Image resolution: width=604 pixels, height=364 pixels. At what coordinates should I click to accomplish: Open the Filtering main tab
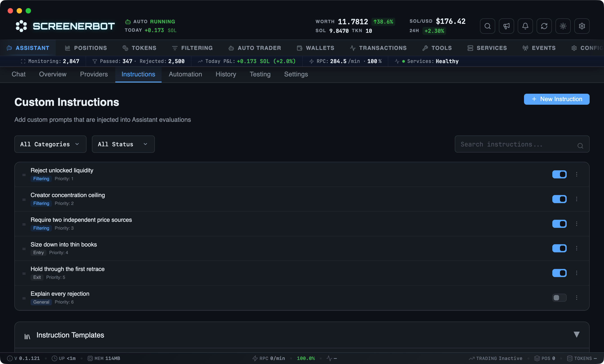(192, 48)
